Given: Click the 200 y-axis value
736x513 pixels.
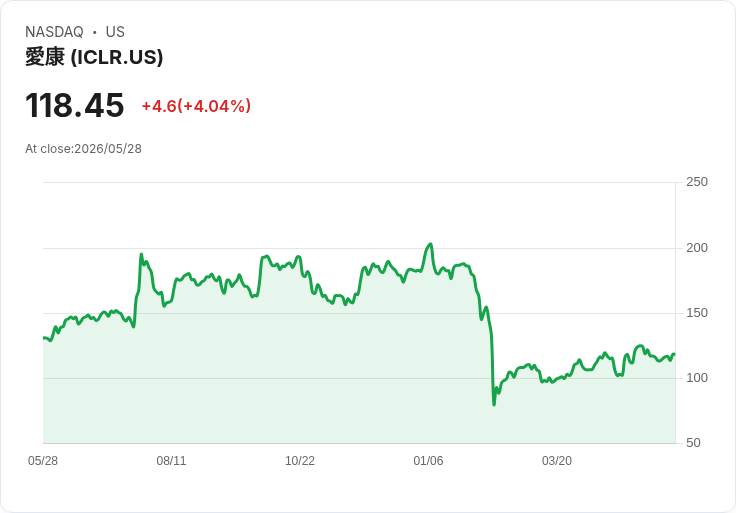Looking at the screenshot, I should 697,248.
